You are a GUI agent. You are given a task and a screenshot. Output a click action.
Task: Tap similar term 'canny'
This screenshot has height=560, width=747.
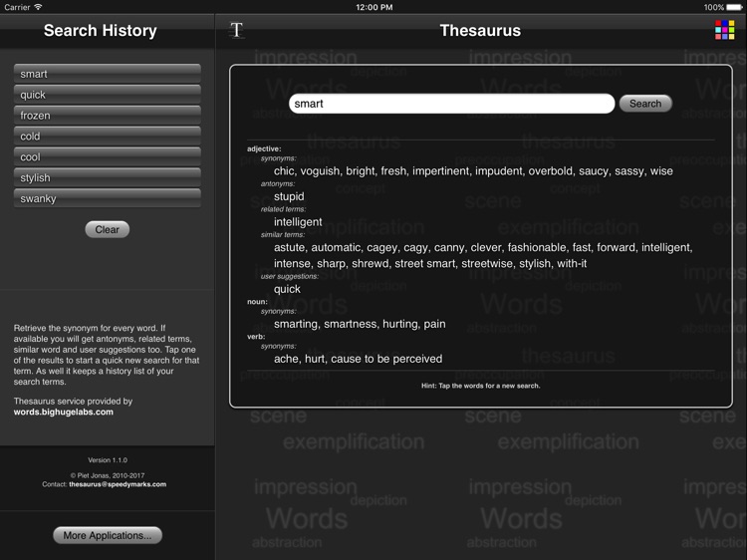pyautogui.click(x=449, y=247)
